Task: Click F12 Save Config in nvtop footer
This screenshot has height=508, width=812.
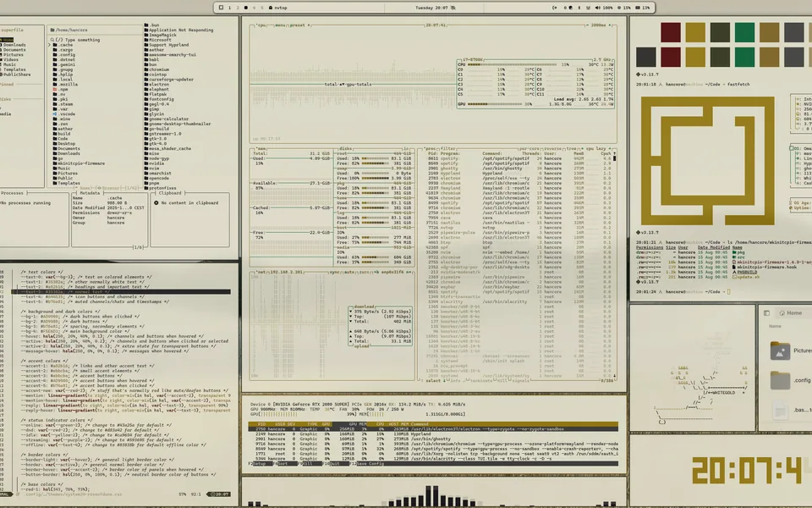Action: point(368,463)
